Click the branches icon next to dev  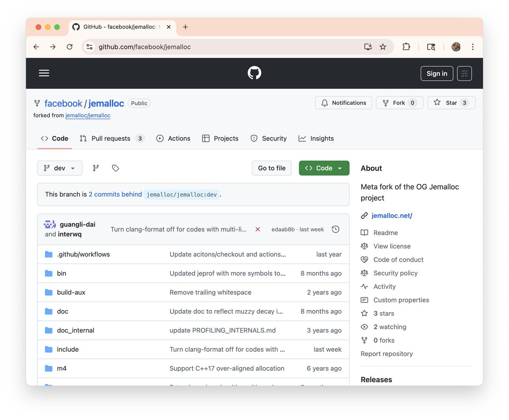pos(96,168)
